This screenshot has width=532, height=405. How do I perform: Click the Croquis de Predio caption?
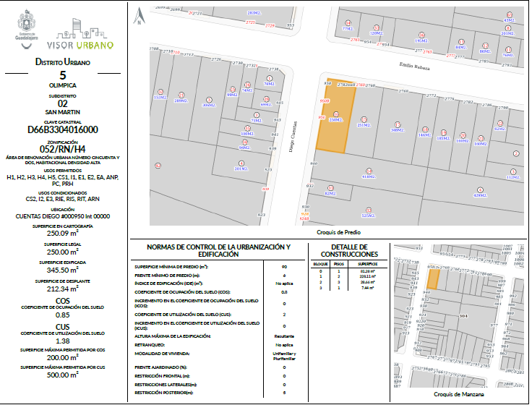click(x=338, y=233)
